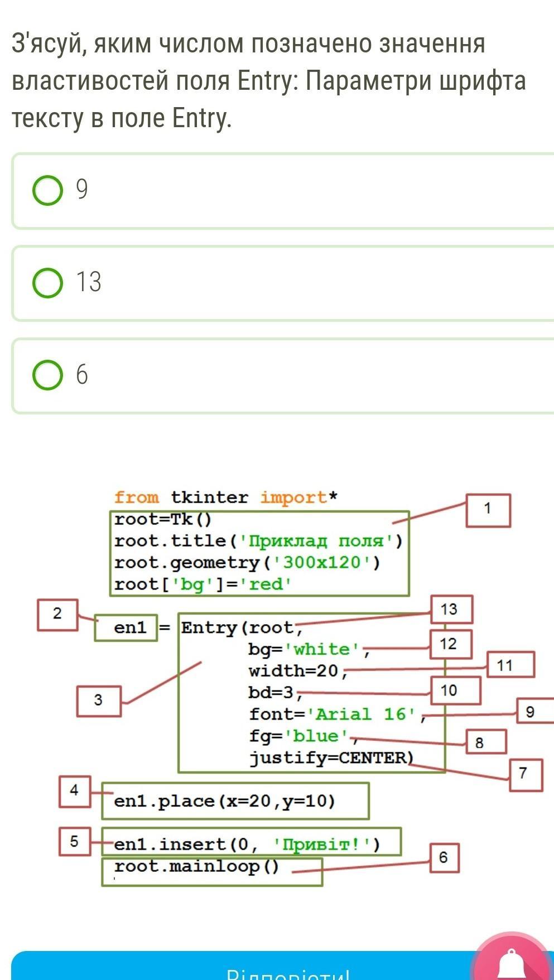Tap red label box number 11 near width
Image resolution: width=554 pixels, height=980 pixels.
510,665
